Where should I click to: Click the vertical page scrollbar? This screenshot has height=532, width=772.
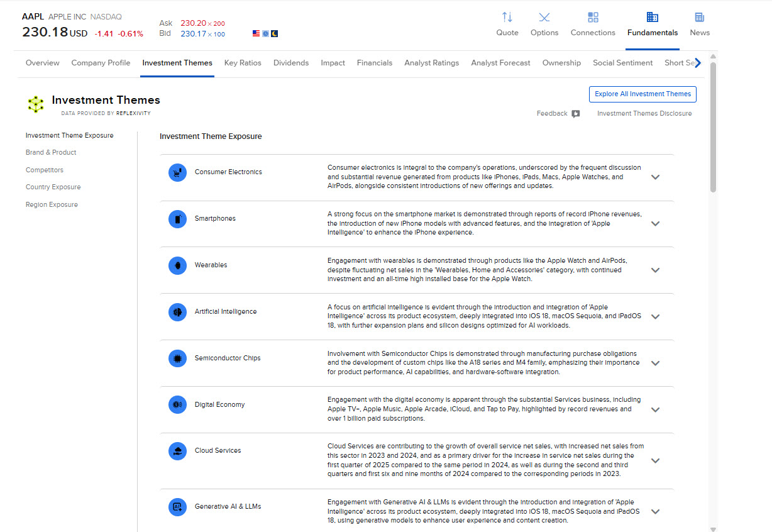(x=713, y=126)
